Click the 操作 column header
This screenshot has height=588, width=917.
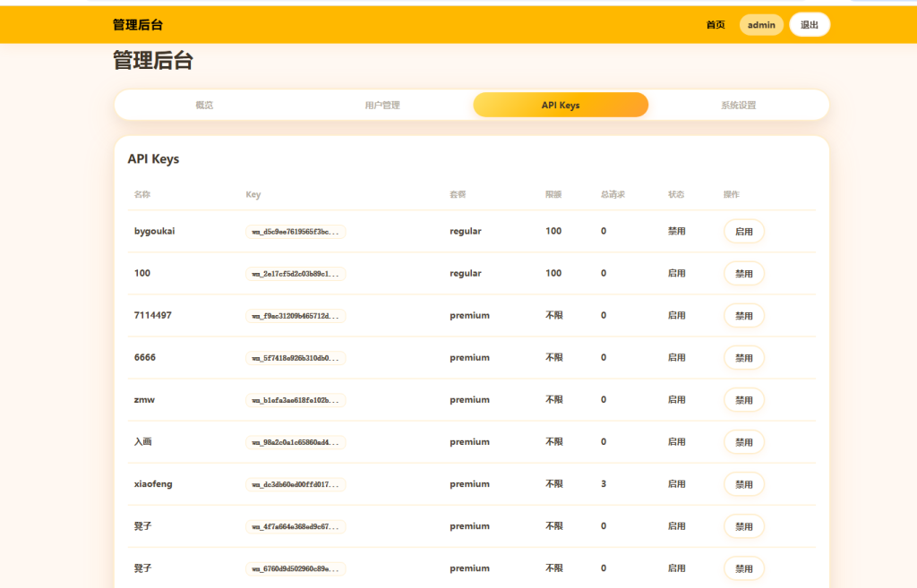tap(732, 194)
